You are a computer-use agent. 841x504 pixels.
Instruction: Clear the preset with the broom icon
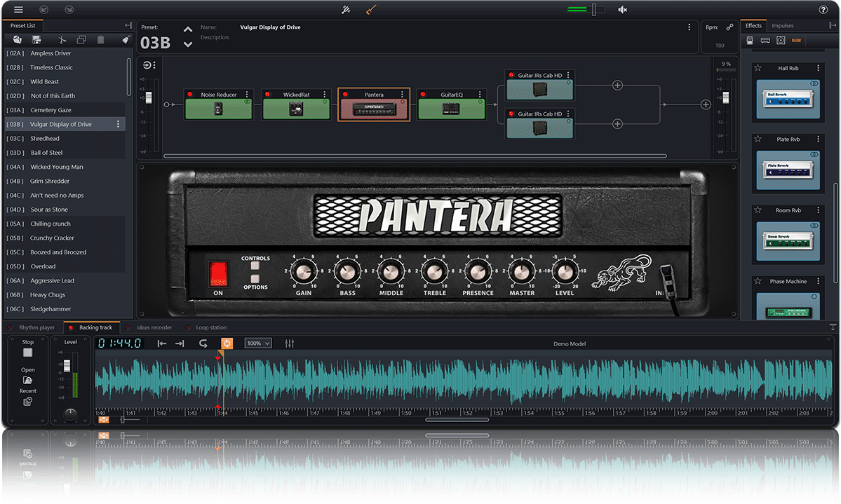point(126,39)
